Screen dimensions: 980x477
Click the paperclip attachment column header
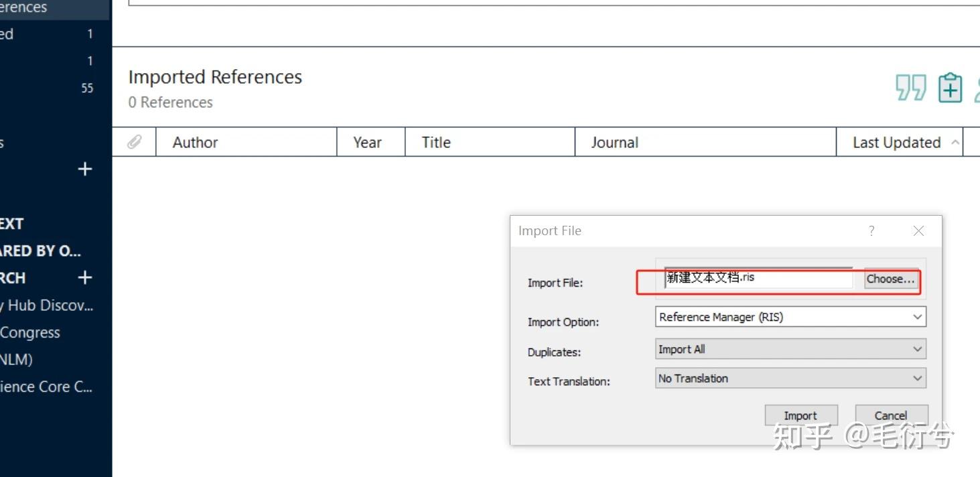pos(135,142)
